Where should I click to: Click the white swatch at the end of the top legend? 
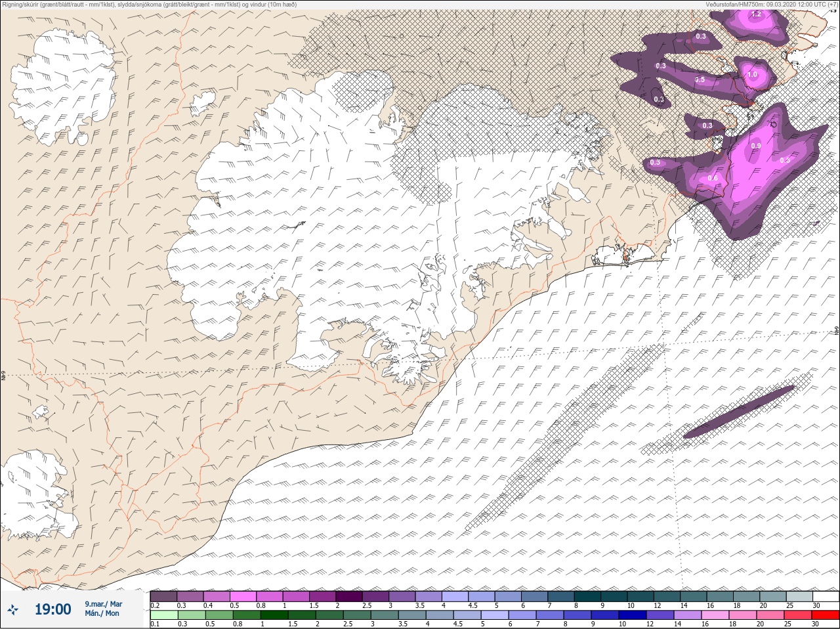pos(826,596)
